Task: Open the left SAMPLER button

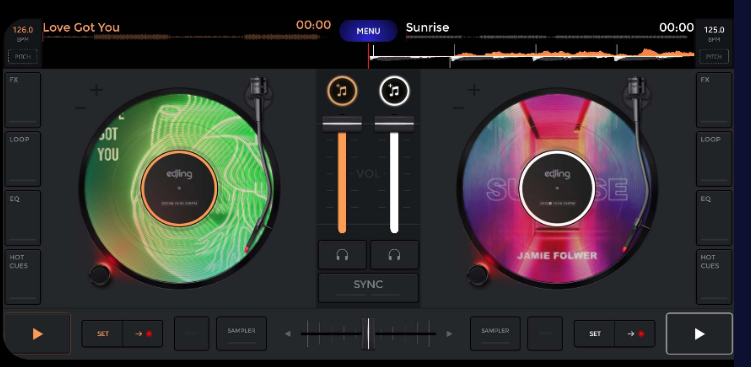Action: (x=241, y=333)
